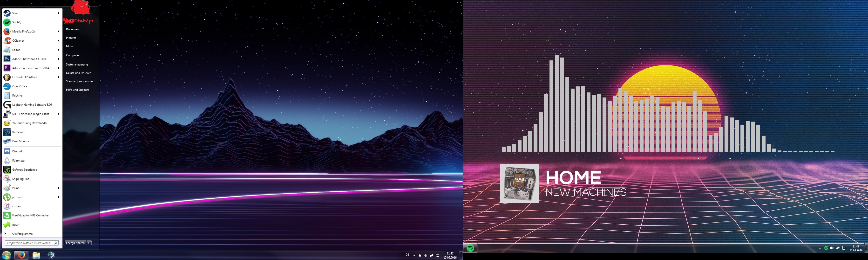Launch Free Video to MP3 Converter
Image resolution: width=868 pixels, height=260 pixels.
pyautogui.click(x=32, y=216)
